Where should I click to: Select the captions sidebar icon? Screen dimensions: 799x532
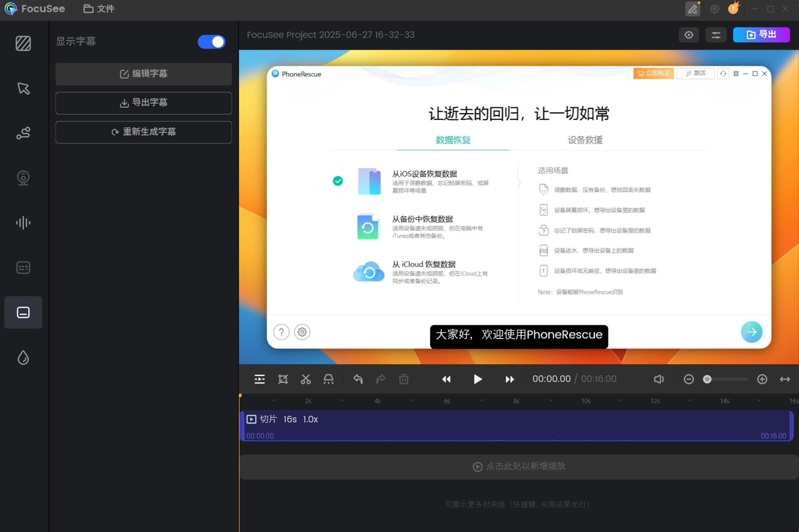coord(23,313)
